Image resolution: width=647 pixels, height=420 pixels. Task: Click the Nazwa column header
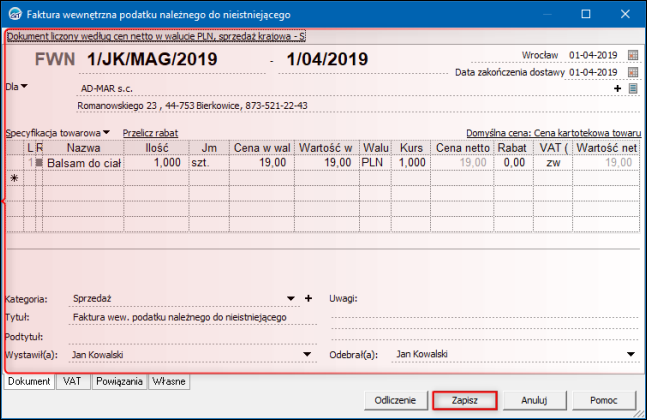point(84,148)
